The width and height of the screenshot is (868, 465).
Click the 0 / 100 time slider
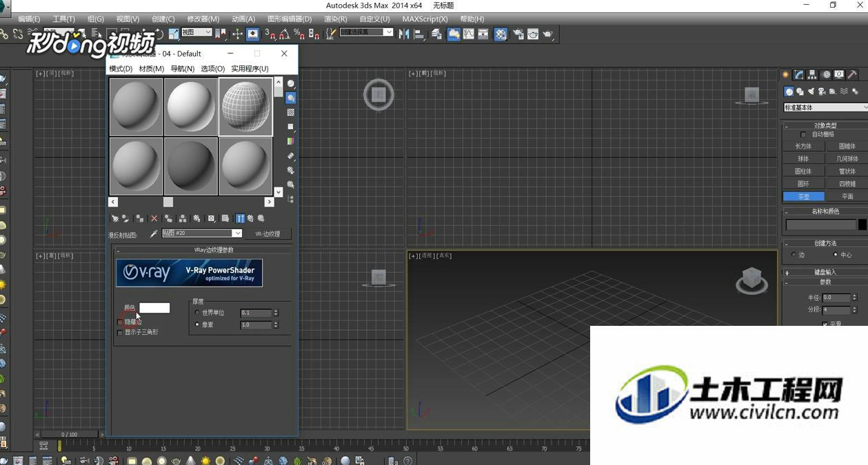click(70, 435)
